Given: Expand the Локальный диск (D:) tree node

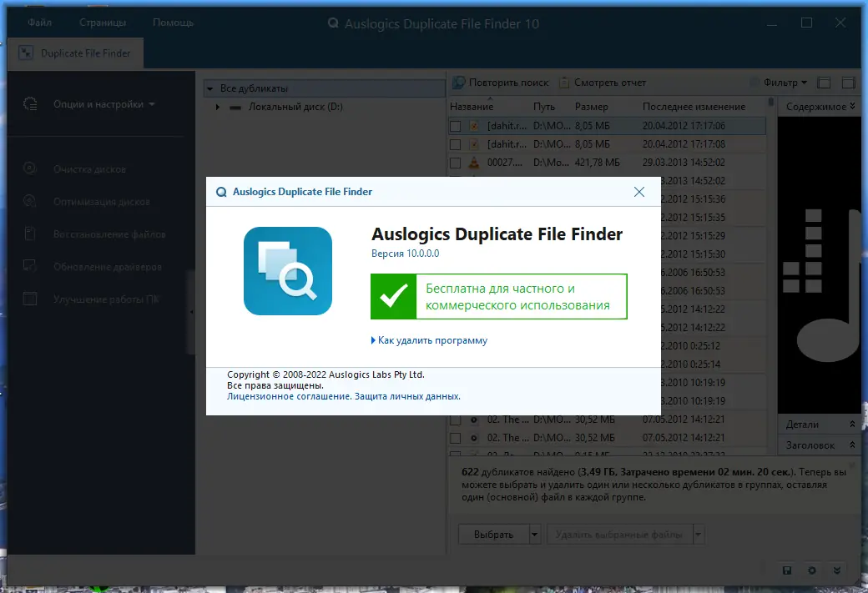Looking at the screenshot, I should [x=218, y=107].
